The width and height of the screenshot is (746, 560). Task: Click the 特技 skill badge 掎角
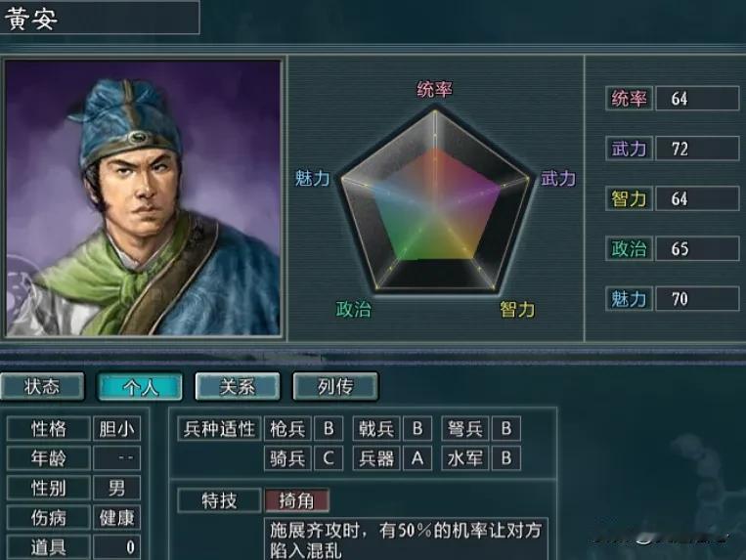point(296,500)
